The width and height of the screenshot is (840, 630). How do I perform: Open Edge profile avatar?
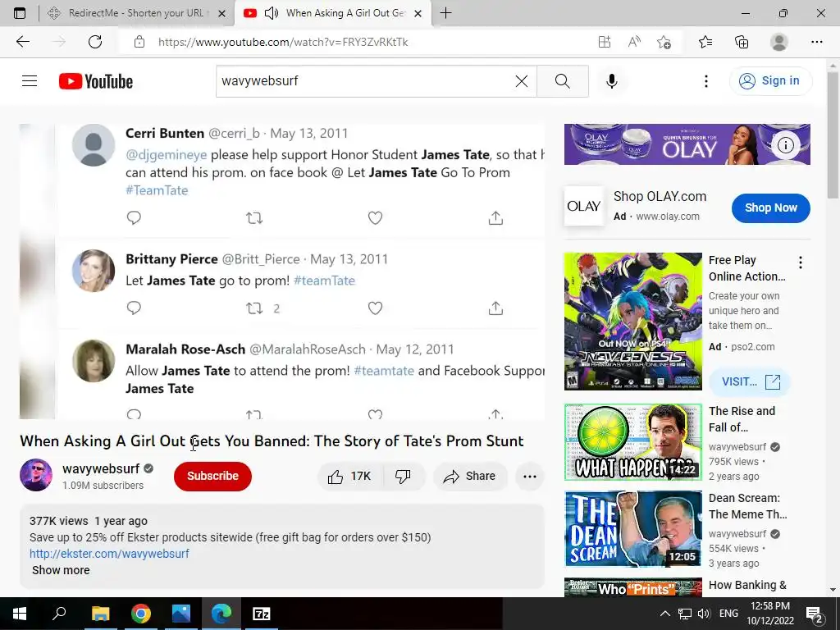[x=779, y=42]
